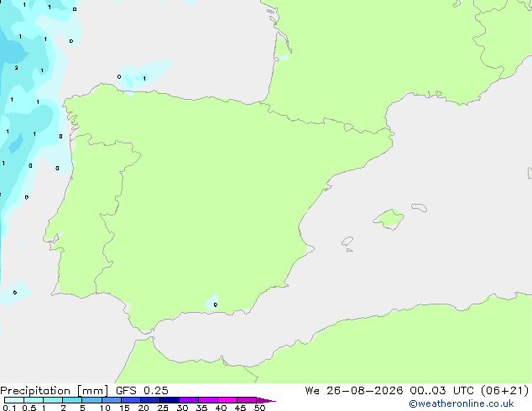532x411 pixels.
Task: Click the '2' precipitation value over the Atlantic
Action: 16,68
